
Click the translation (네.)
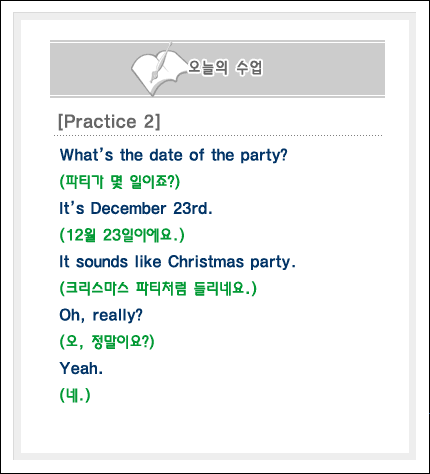click(x=75, y=395)
